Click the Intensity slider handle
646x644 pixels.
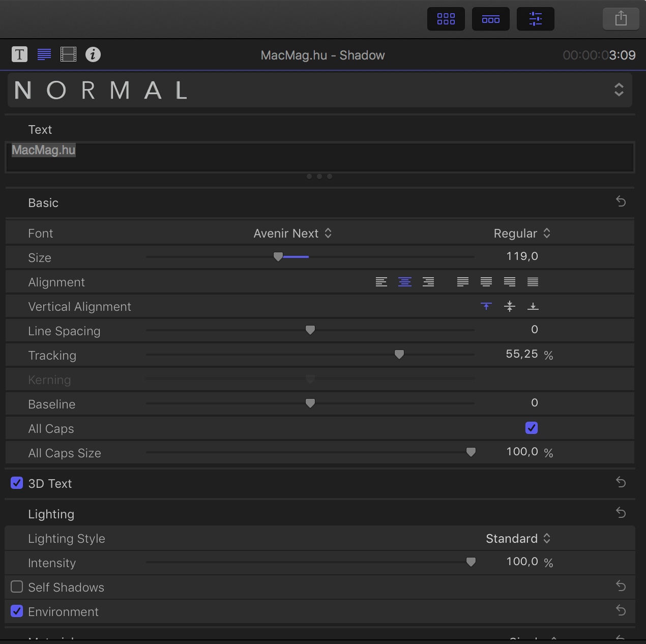pos(471,562)
